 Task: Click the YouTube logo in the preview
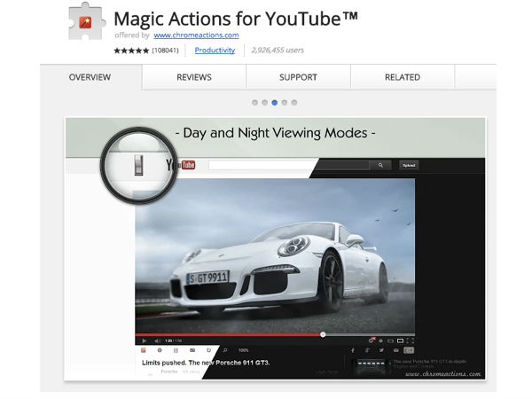click(181, 165)
